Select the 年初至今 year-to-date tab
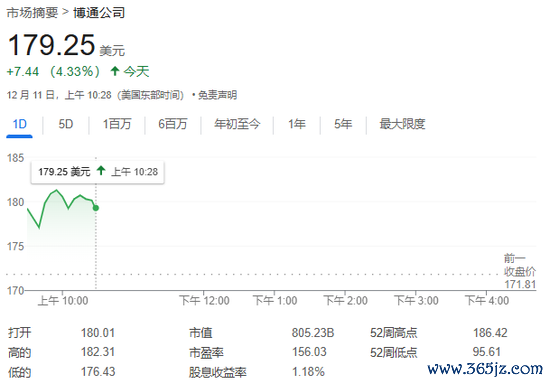550x384 pixels. point(237,124)
